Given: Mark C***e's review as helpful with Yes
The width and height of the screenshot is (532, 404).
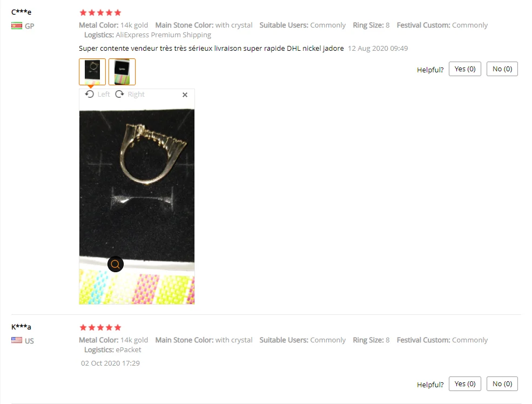Looking at the screenshot, I should 465,69.
